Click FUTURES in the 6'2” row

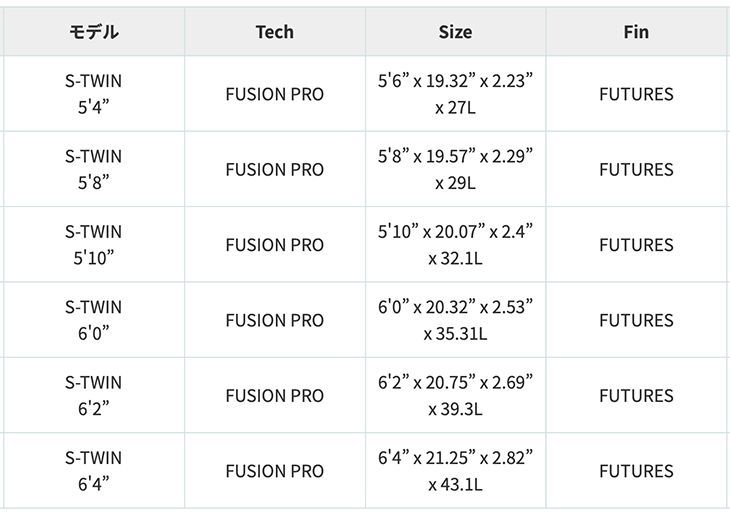[636, 396]
